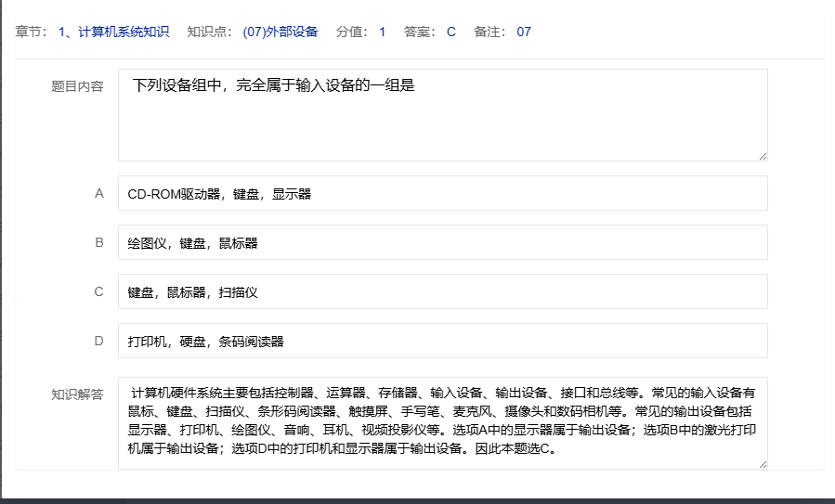Click option D field starting with 打印机

tap(442, 342)
